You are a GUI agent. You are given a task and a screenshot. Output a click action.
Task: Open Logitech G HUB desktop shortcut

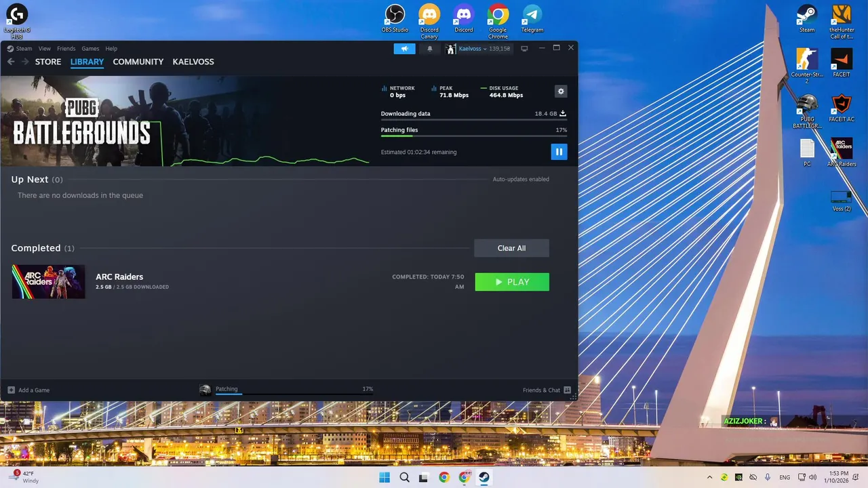point(17,22)
